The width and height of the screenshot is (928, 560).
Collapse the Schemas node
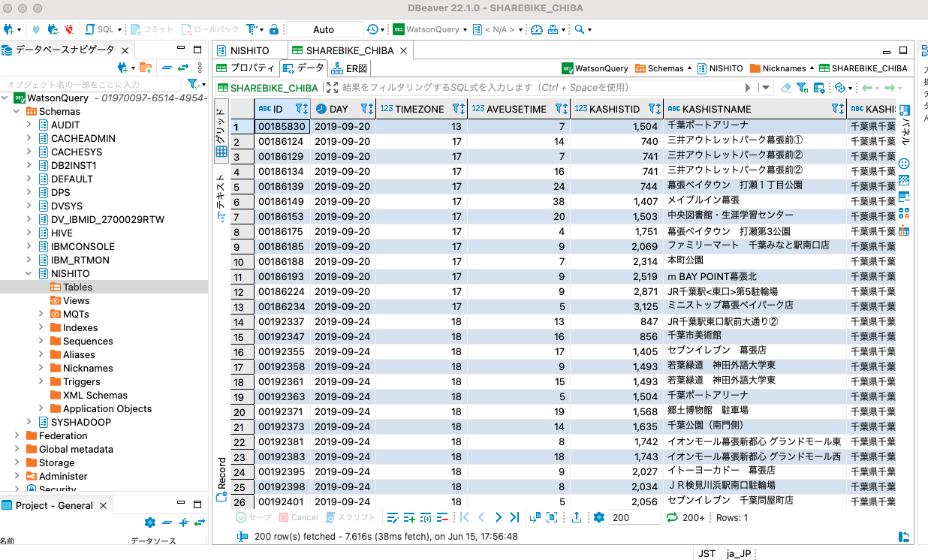point(17,111)
